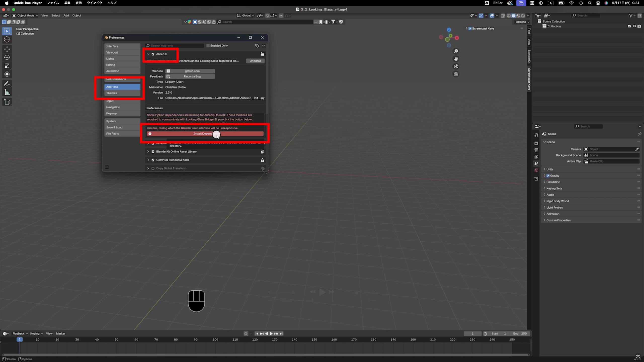
Task: Expand the Units section
Action: click(545, 169)
